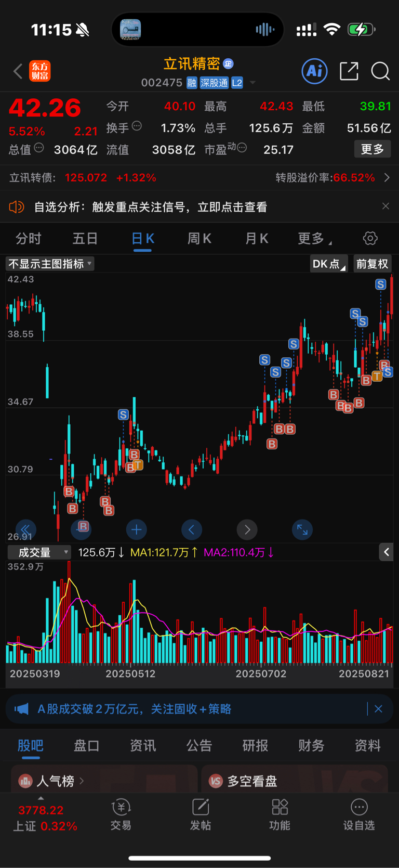Switch to 周K chart tab

tap(199, 239)
